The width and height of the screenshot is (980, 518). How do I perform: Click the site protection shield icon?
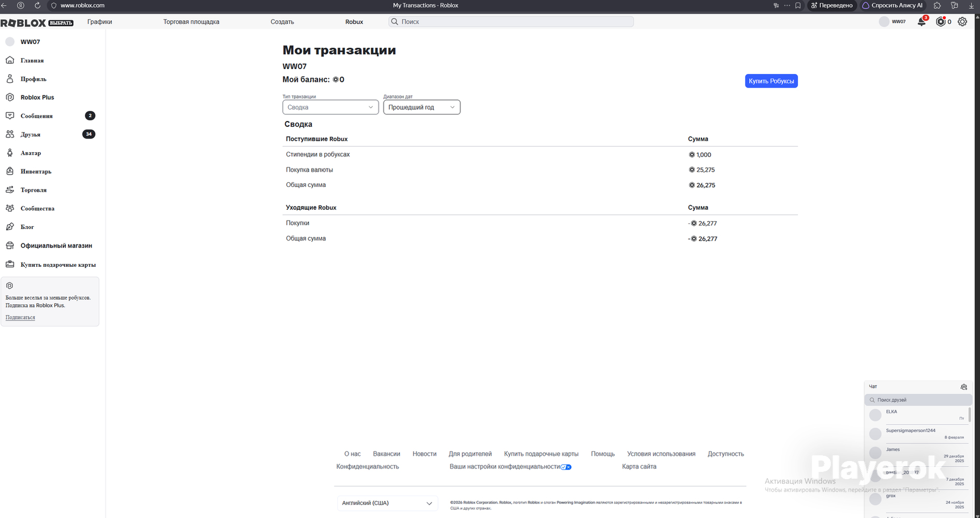[53, 5]
